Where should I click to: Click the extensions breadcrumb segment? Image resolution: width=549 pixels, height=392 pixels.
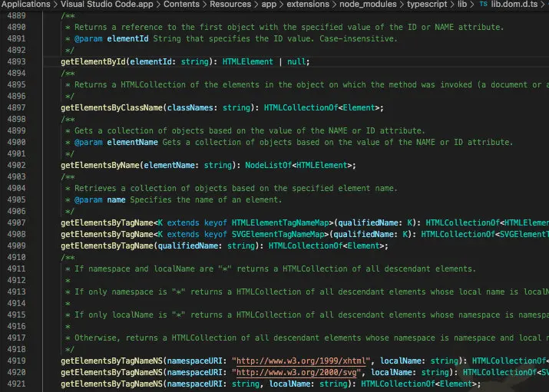[308, 4]
